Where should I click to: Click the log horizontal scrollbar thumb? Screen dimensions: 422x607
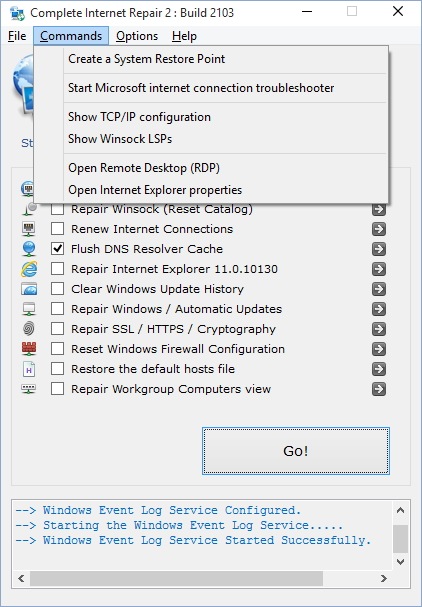[x=177, y=579]
